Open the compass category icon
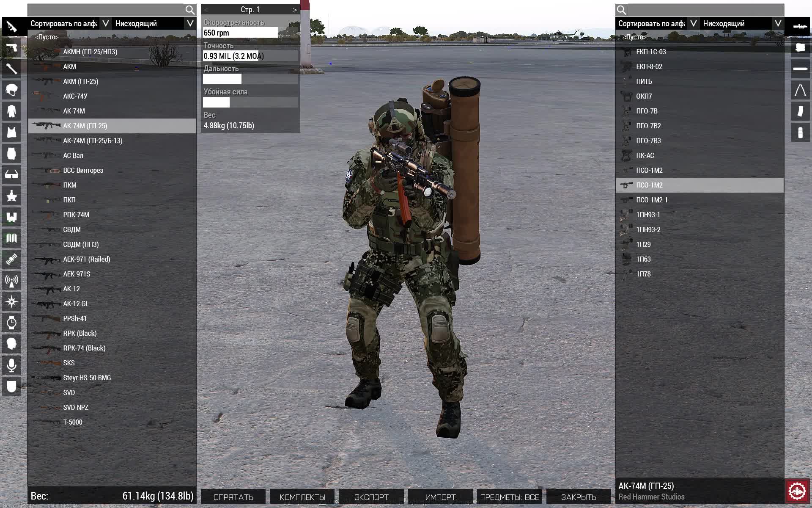 tap(11, 301)
